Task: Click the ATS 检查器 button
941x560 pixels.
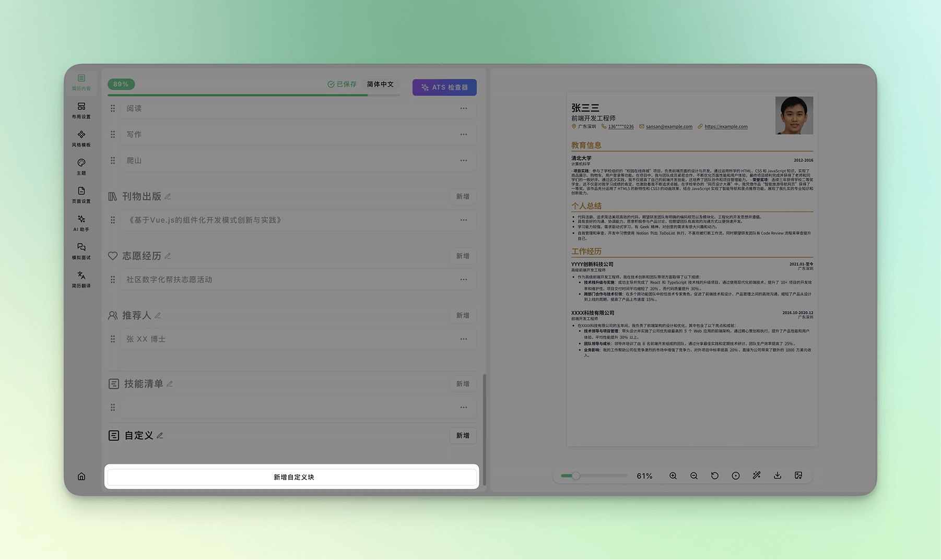Action: (x=444, y=87)
